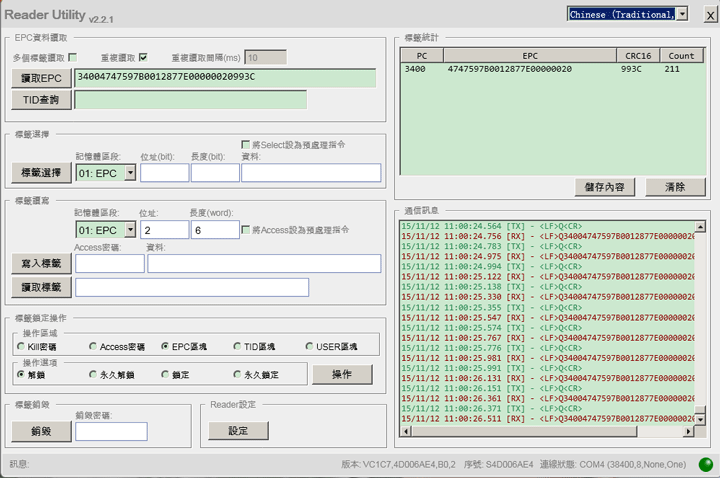The width and height of the screenshot is (720, 478).
Task: Click the 標籤選擇 button
Action: point(41,173)
